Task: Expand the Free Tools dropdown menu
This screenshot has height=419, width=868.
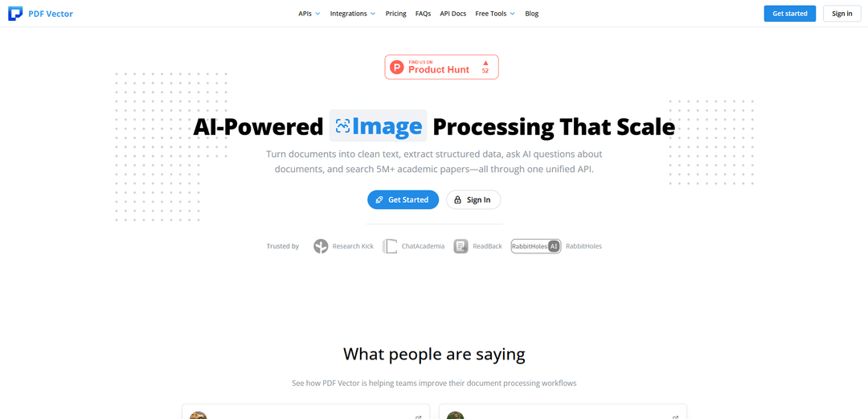Action: [x=495, y=14]
